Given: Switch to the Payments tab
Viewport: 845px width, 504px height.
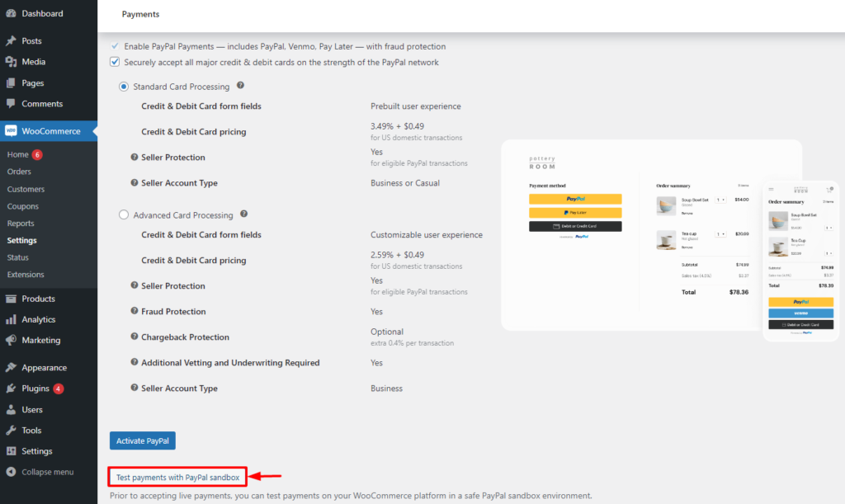Looking at the screenshot, I should click(140, 14).
